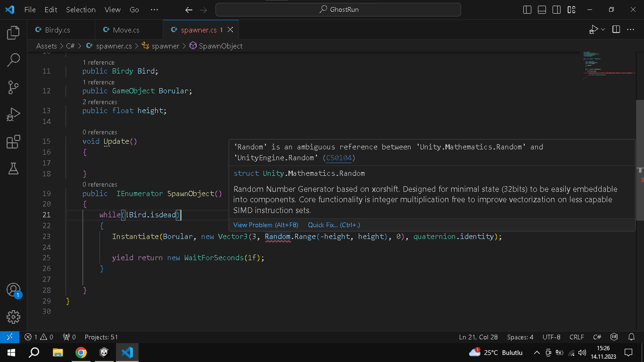Switch to the Birdy.cs tab

tap(58, 30)
